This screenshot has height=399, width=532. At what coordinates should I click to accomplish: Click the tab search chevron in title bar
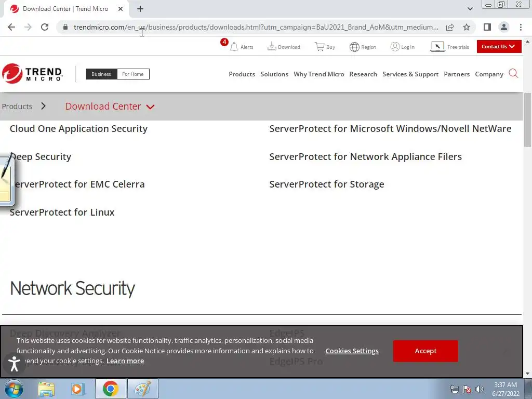pyautogui.click(x=470, y=9)
